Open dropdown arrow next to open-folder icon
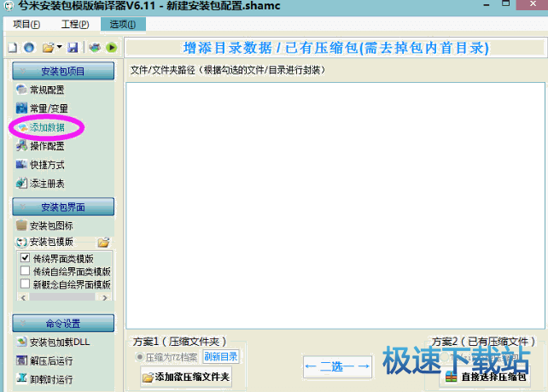Screen dimensions: 548x392 pos(61,47)
